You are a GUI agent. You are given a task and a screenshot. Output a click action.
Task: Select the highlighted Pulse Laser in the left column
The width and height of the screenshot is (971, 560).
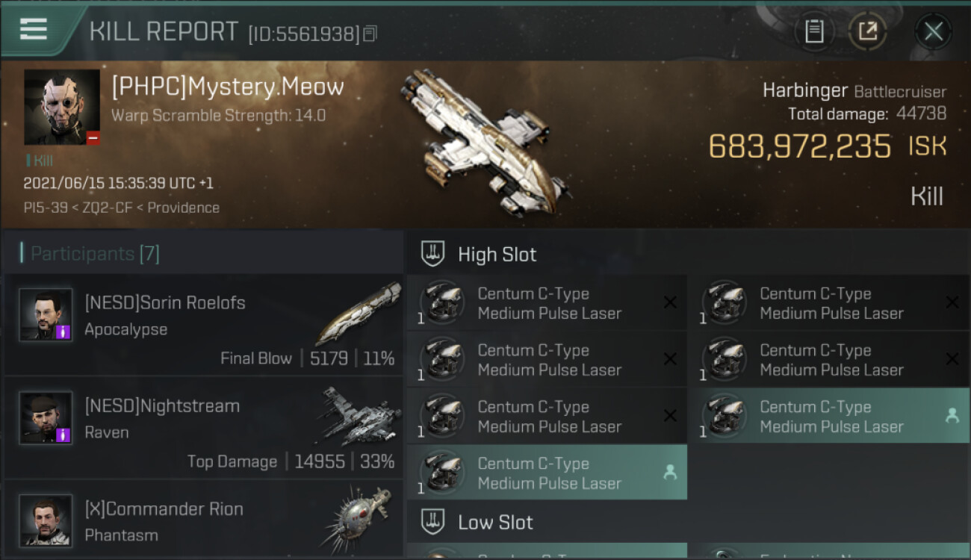tap(547, 473)
